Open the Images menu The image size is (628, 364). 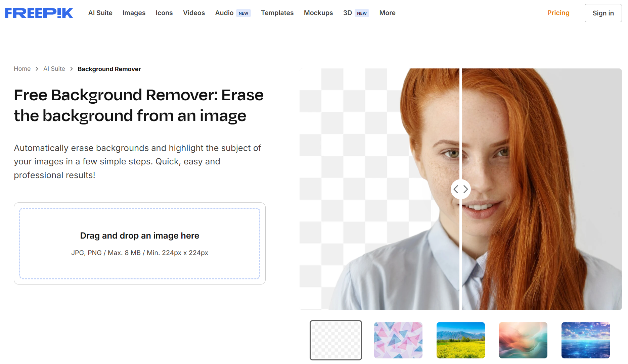(134, 13)
